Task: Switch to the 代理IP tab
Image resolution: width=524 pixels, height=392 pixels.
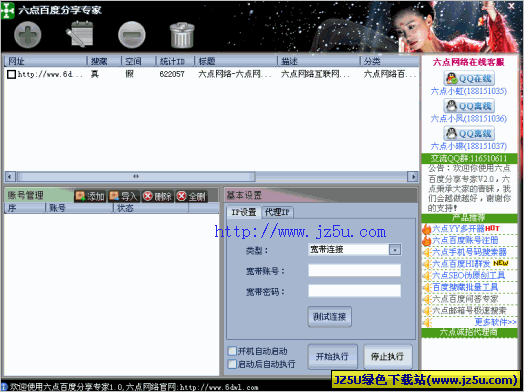Action: coord(277,212)
